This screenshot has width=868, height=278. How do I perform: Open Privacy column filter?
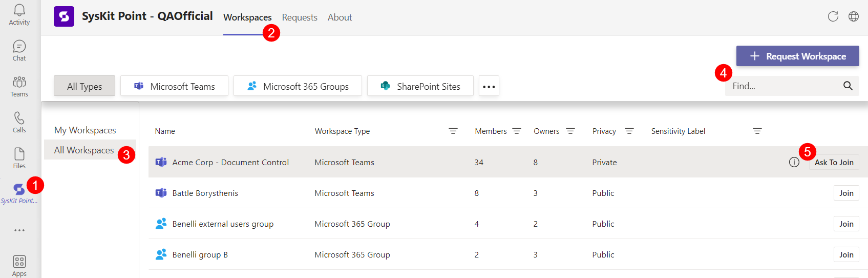[629, 131]
